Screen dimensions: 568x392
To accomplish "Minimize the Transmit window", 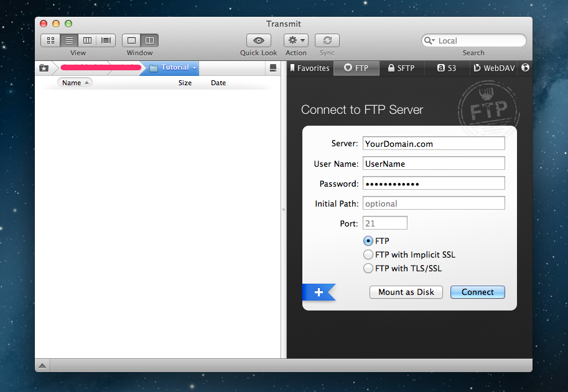I will coord(56,24).
